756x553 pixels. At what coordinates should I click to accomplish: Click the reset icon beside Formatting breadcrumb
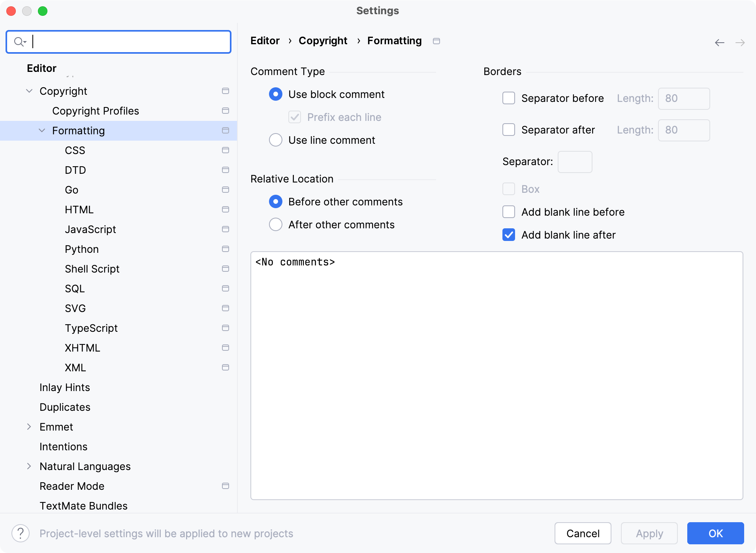tap(436, 41)
